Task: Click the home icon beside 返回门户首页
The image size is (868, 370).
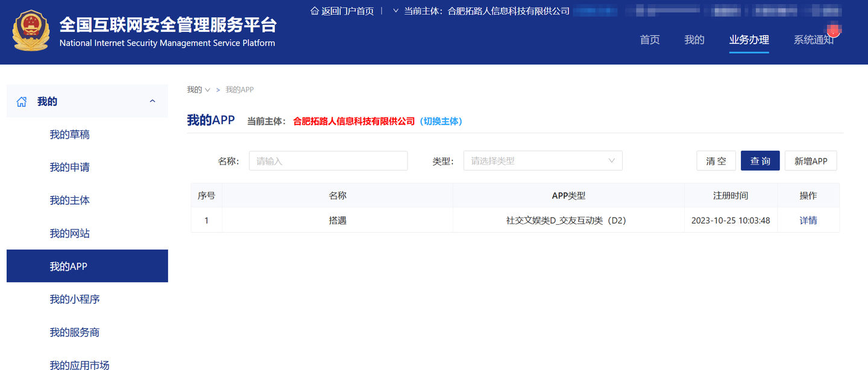Action: pos(314,11)
